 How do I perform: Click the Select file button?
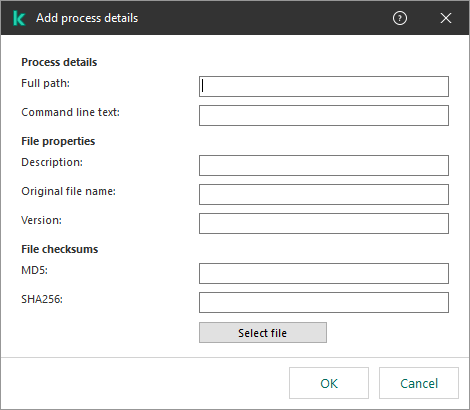[x=263, y=332]
